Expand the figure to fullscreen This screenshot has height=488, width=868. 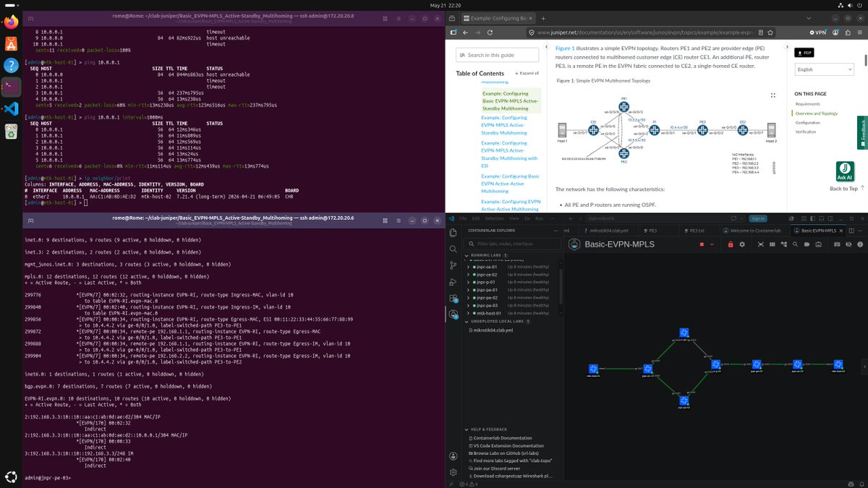pos(773,95)
